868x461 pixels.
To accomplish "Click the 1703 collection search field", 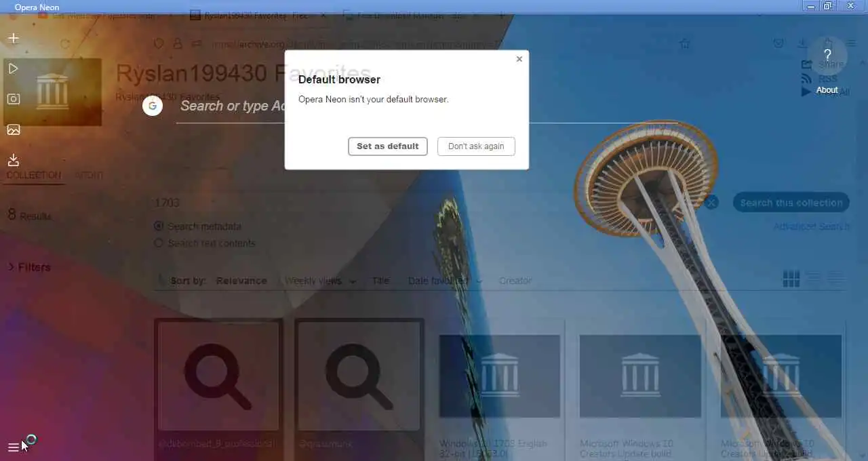I will pyautogui.click(x=427, y=203).
